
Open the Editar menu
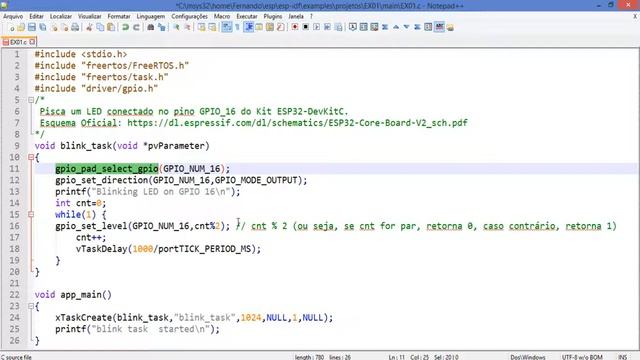click(36, 16)
